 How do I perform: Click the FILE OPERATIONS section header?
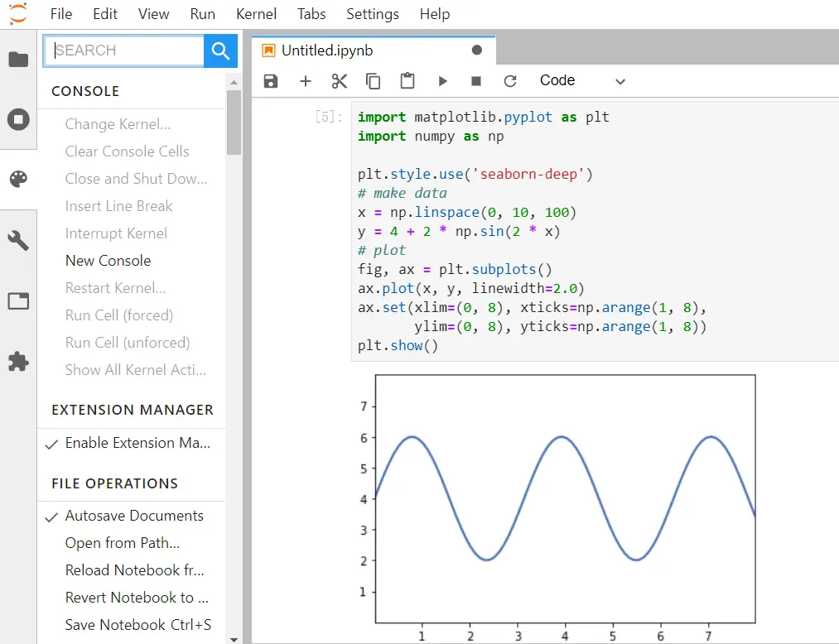pyautogui.click(x=114, y=483)
